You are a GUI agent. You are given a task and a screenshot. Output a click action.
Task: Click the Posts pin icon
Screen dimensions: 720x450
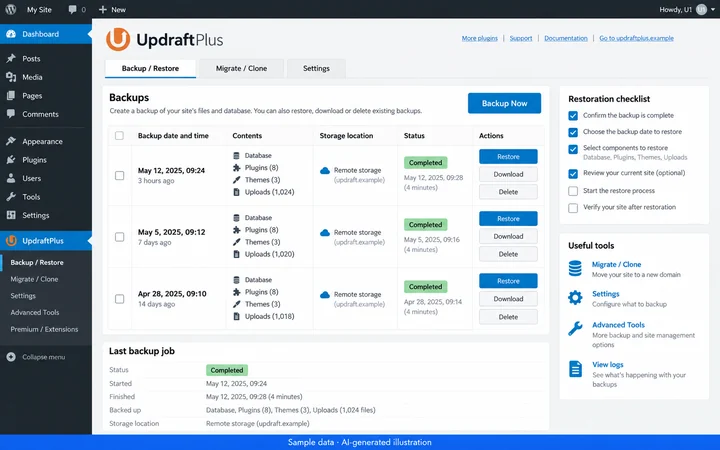click(x=11, y=58)
